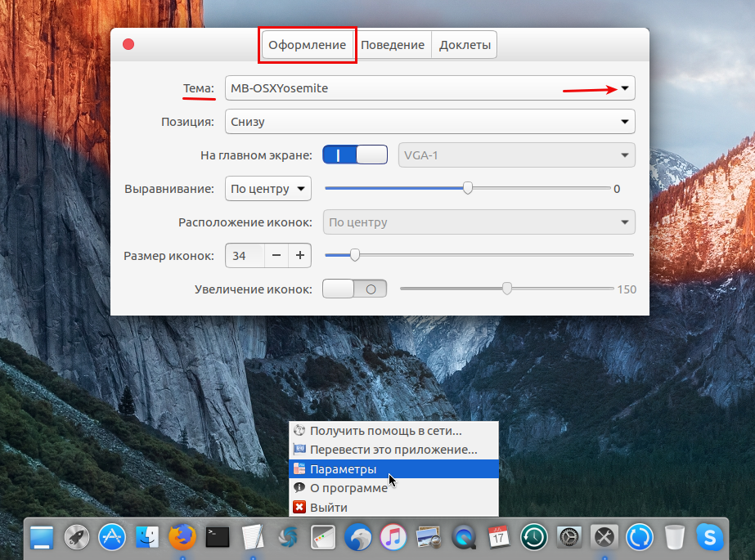The image size is (755, 560).
Task: Toggle the 'На главном экране' switch off
Action: [x=355, y=155]
